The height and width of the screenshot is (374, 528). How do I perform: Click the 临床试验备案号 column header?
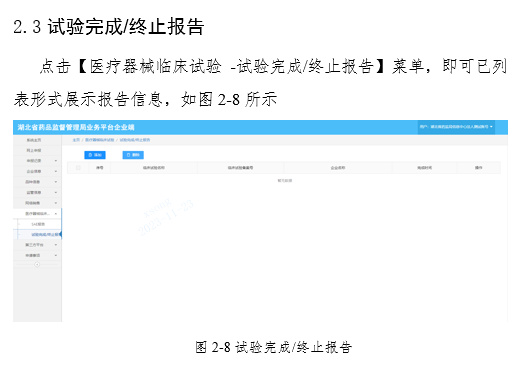[x=240, y=167]
